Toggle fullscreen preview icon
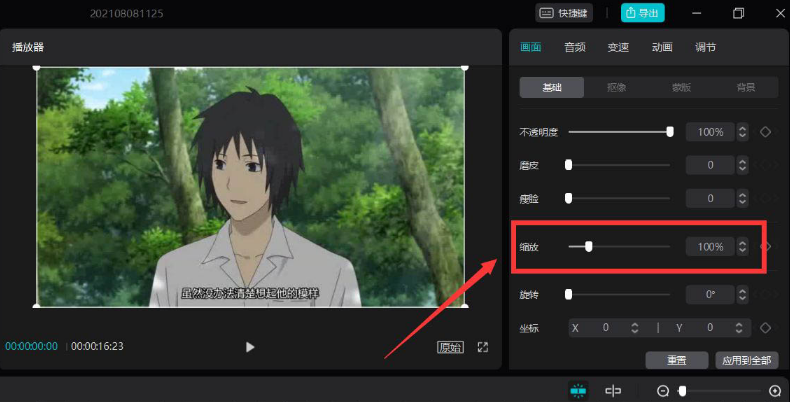The width and height of the screenshot is (790, 402). pyautogui.click(x=483, y=347)
